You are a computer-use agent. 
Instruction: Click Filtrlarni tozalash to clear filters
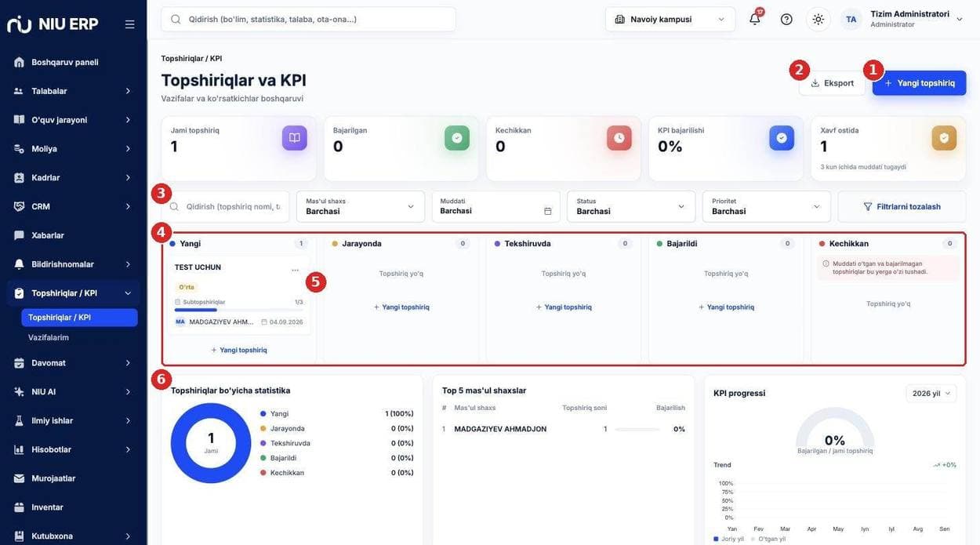click(902, 206)
